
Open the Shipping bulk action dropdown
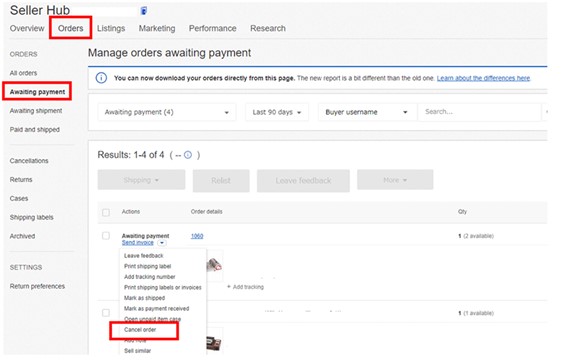[141, 180]
